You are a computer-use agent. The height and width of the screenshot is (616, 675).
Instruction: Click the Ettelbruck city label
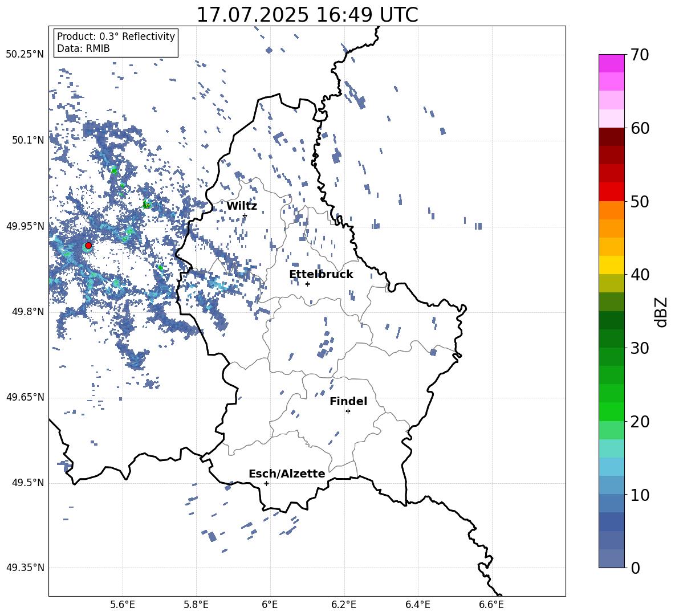321,275
